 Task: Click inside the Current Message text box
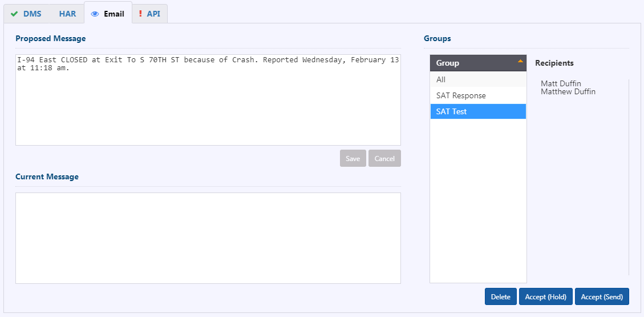point(208,238)
